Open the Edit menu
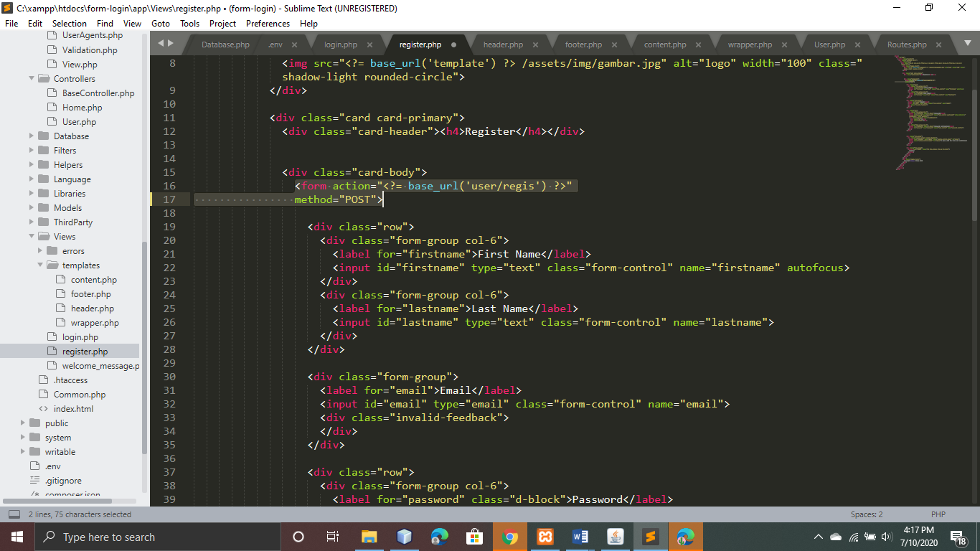Viewport: 980px width, 551px height. (35, 23)
